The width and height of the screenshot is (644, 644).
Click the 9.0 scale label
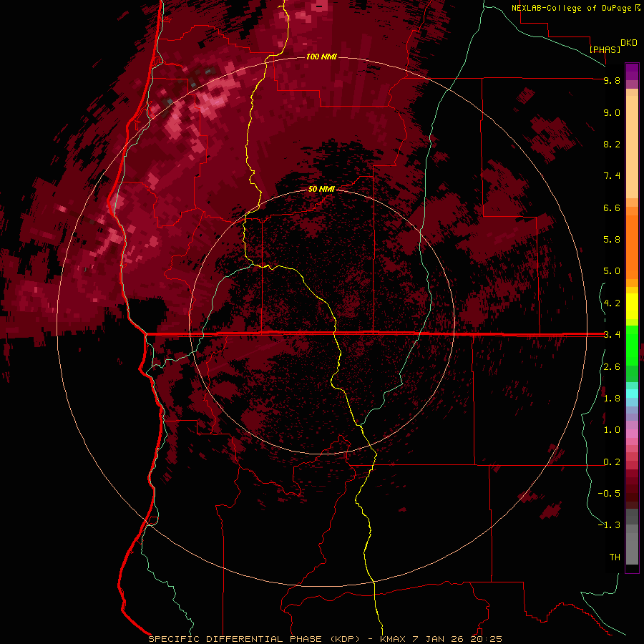coord(612,112)
